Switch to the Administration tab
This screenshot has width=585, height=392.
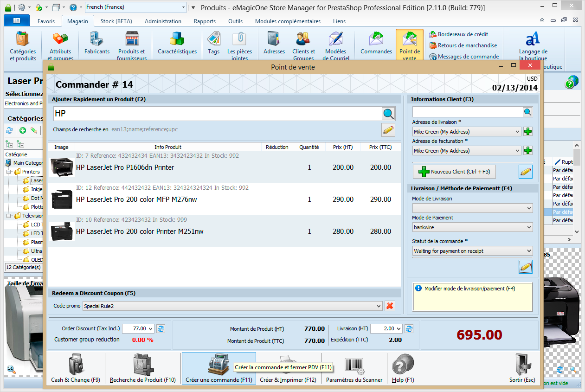point(163,21)
